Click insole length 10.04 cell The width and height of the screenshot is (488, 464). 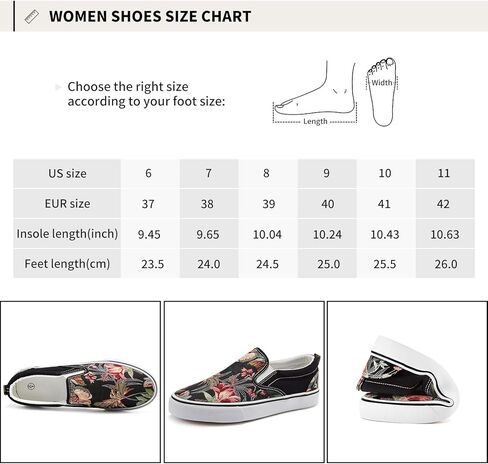[268, 234]
